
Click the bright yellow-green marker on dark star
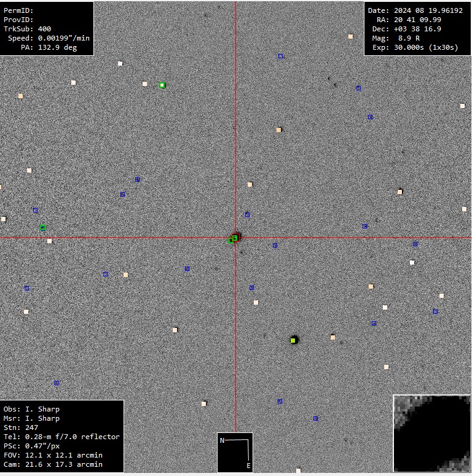tap(294, 340)
